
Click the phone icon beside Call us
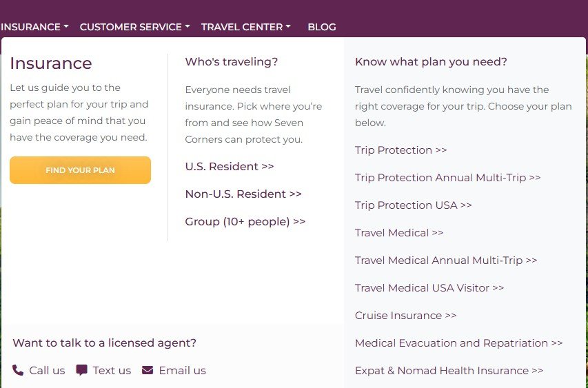click(18, 370)
